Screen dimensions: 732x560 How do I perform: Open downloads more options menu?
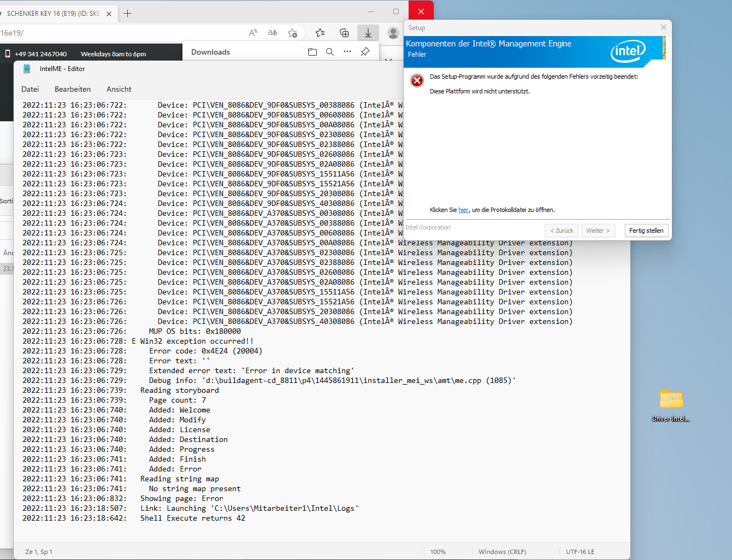click(347, 52)
